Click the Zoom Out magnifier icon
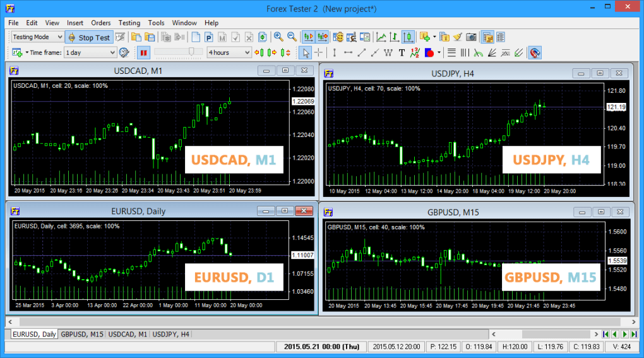644x358 pixels. 292,37
